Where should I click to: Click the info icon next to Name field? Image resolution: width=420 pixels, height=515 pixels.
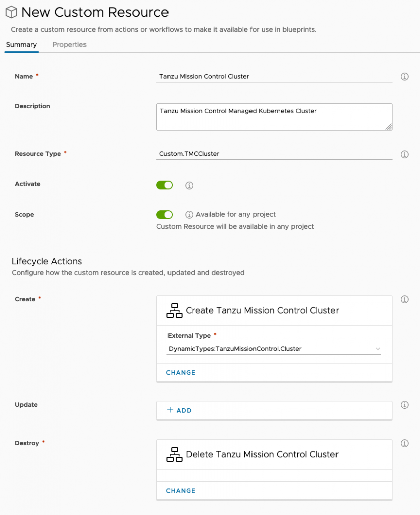click(x=404, y=77)
